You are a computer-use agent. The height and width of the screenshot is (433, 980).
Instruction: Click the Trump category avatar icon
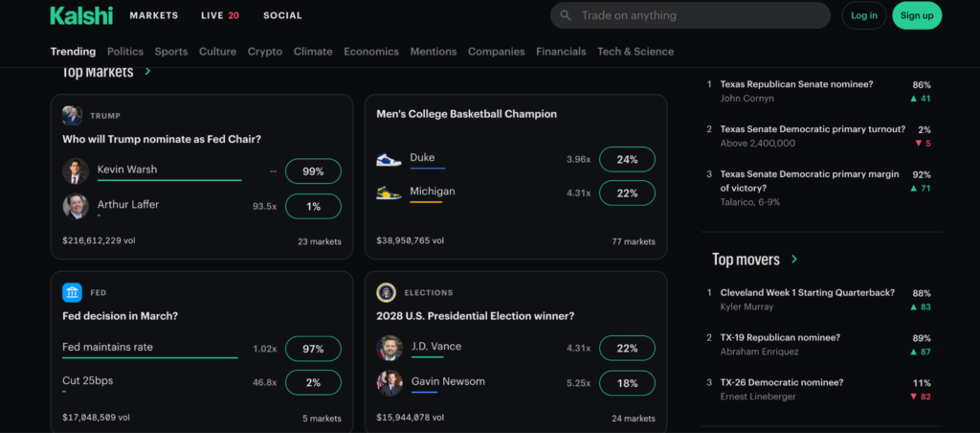click(72, 116)
